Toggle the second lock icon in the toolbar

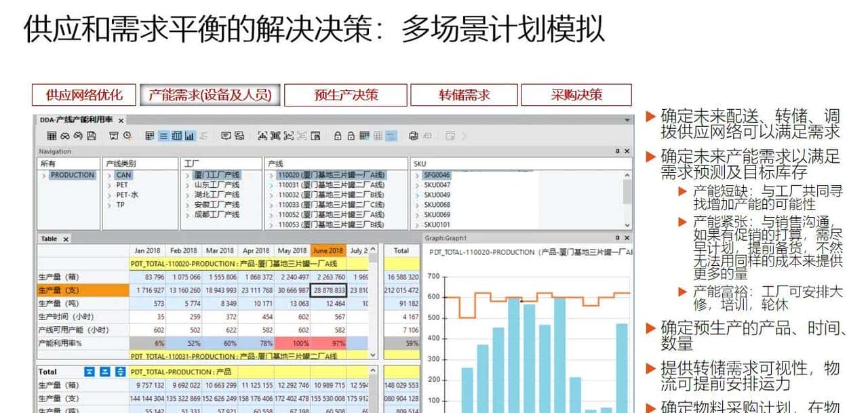tap(349, 135)
